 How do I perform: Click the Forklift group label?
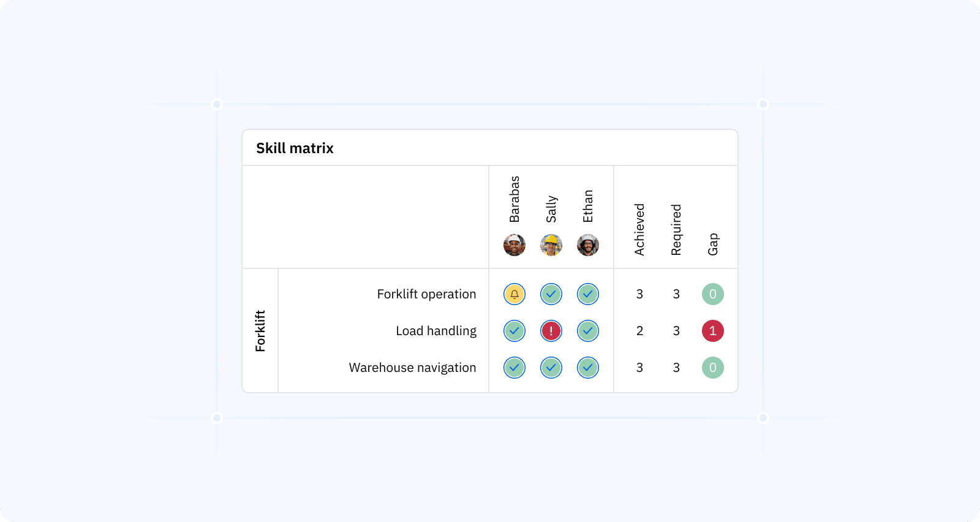click(x=260, y=331)
